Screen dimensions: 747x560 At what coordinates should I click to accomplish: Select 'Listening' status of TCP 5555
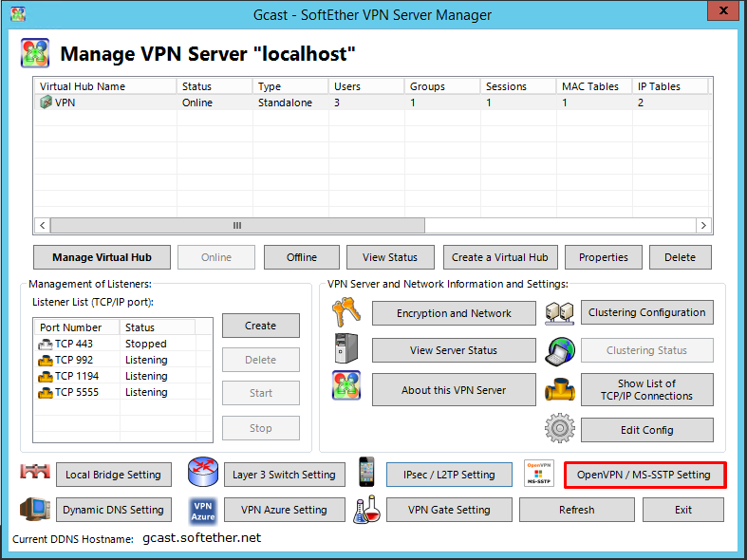(x=146, y=392)
